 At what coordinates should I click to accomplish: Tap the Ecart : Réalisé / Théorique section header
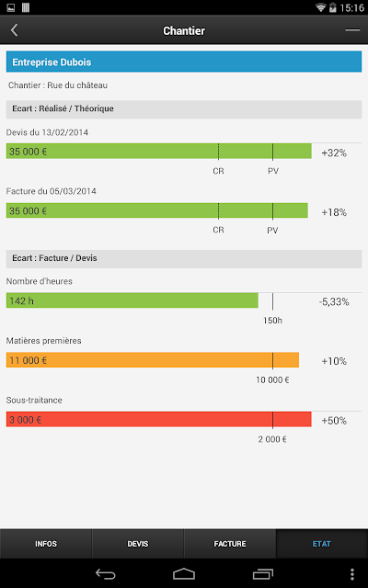point(184,109)
